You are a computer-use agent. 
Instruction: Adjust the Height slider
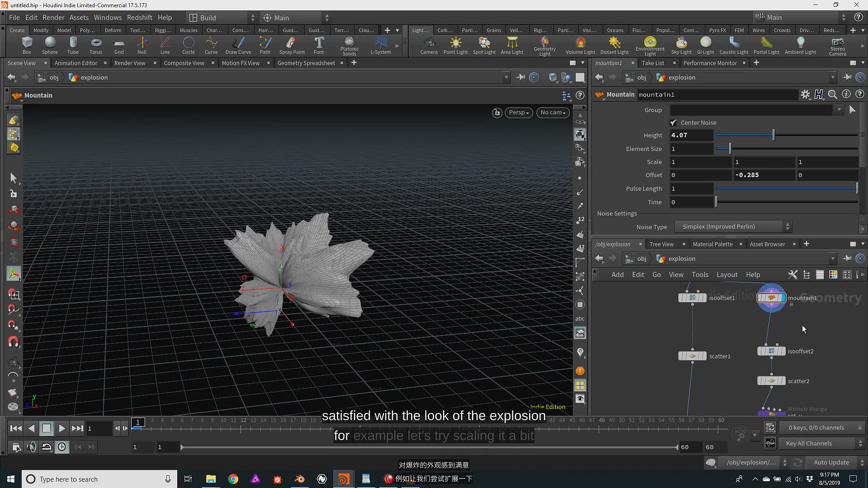tap(787, 135)
